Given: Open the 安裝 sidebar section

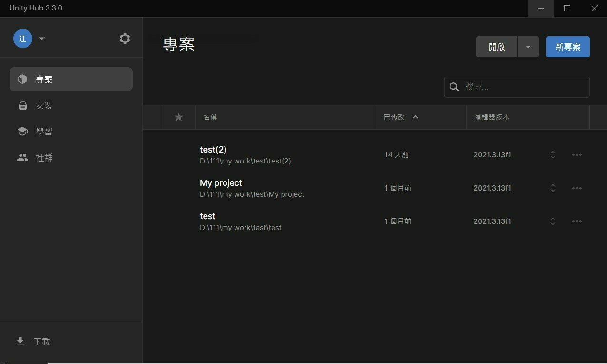Looking at the screenshot, I should pos(71,105).
